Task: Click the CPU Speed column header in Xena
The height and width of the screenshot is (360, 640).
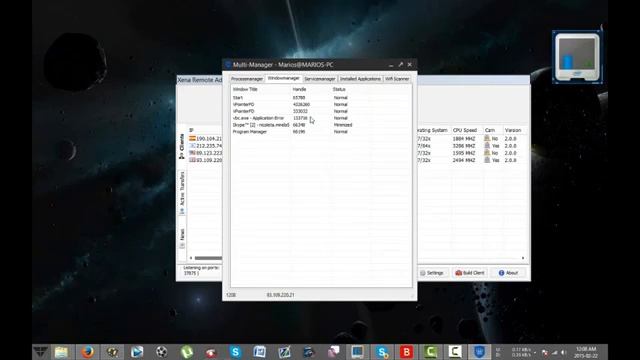Action: (464, 130)
